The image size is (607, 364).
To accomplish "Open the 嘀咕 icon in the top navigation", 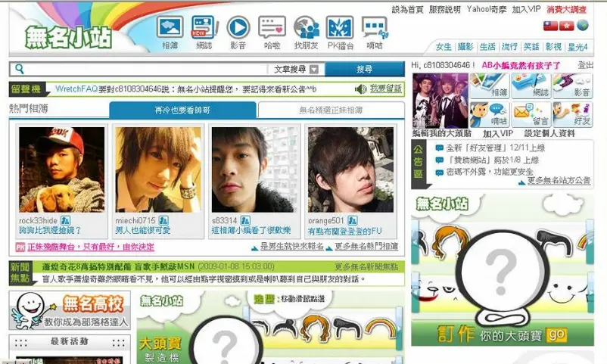I will [x=374, y=28].
